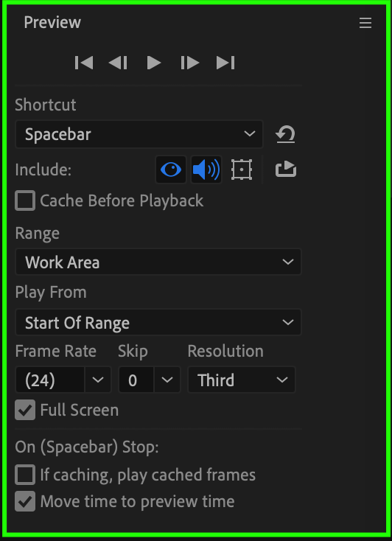Image resolution: width=392 pixels, height=541 pixels.
Task: Open the Spacebar shortcut dropdown
Action: [x=139, y=134]
